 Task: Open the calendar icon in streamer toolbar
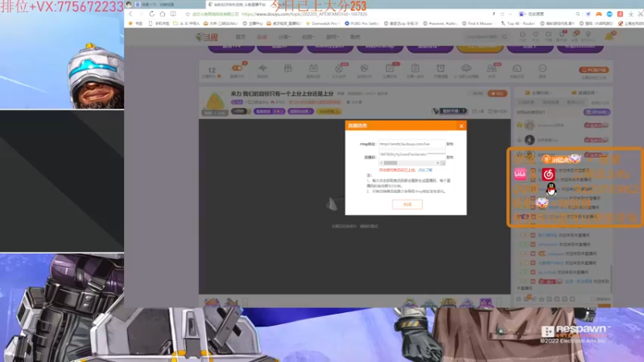click(x=313, y=68)
